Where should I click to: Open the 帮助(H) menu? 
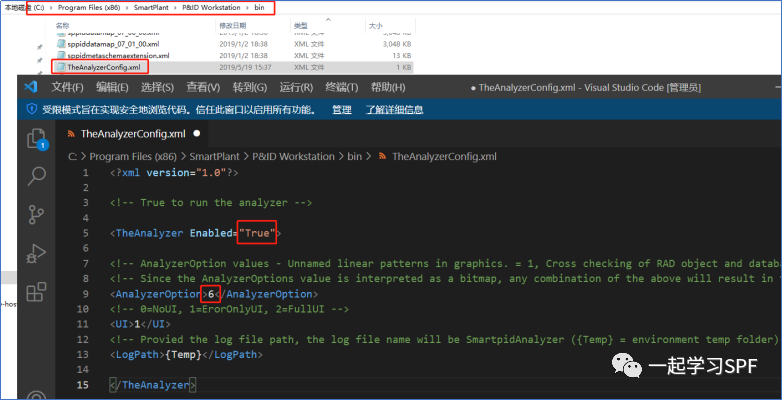[388, 87]
